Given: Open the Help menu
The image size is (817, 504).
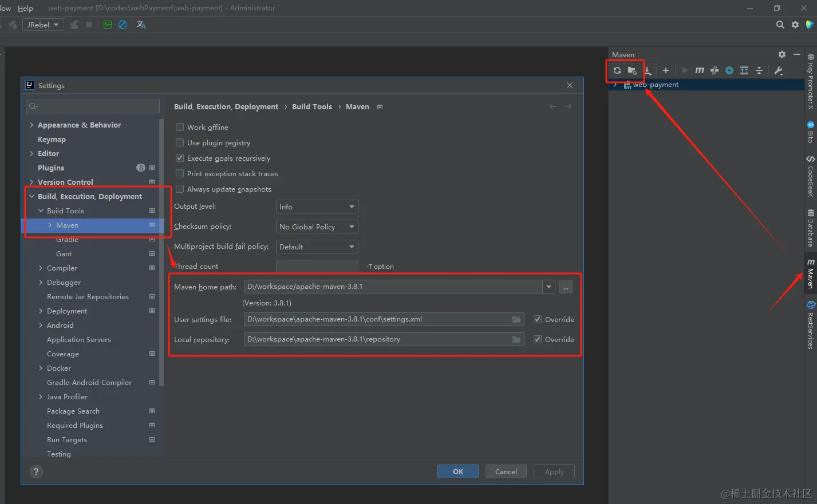Looking at the screenshot, I should [x=25, y=8].
